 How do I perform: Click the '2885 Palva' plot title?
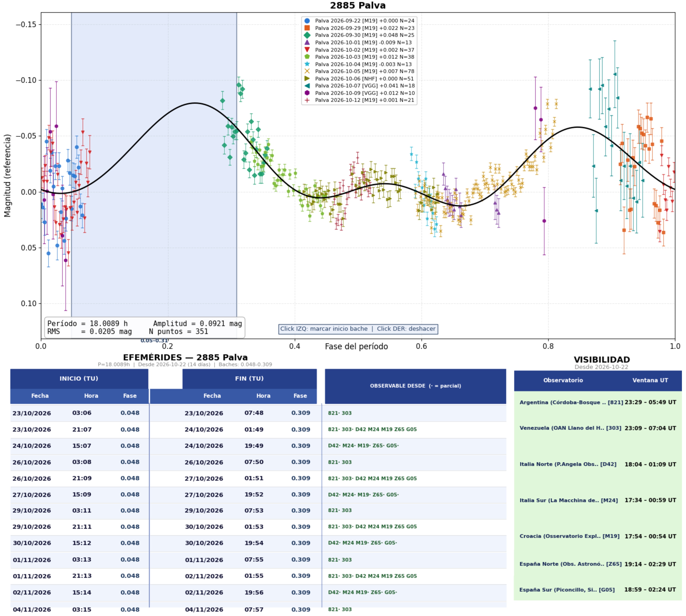pyautogui.click(x=358, y=5)
